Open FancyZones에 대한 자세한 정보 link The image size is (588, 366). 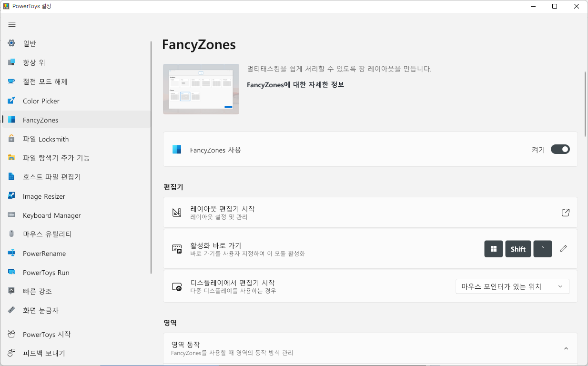(x=295, y=85)
